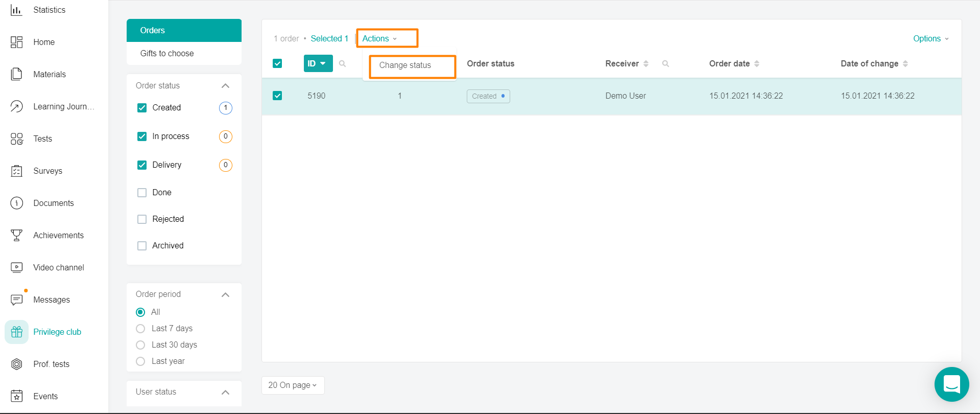Toggle the select-all orders checkbox
The height and width of the screenshot is (414, 980).
point(277,63)
